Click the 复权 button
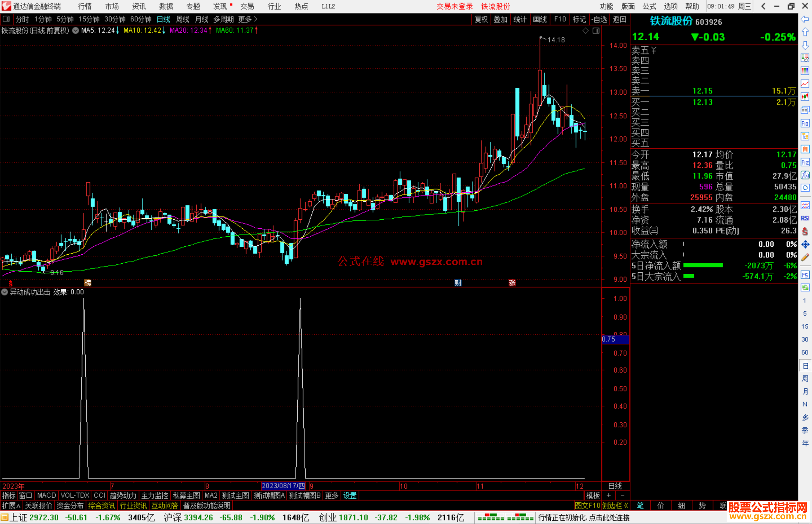The height and width of the screenshot is (524, 812). (481, 19)
